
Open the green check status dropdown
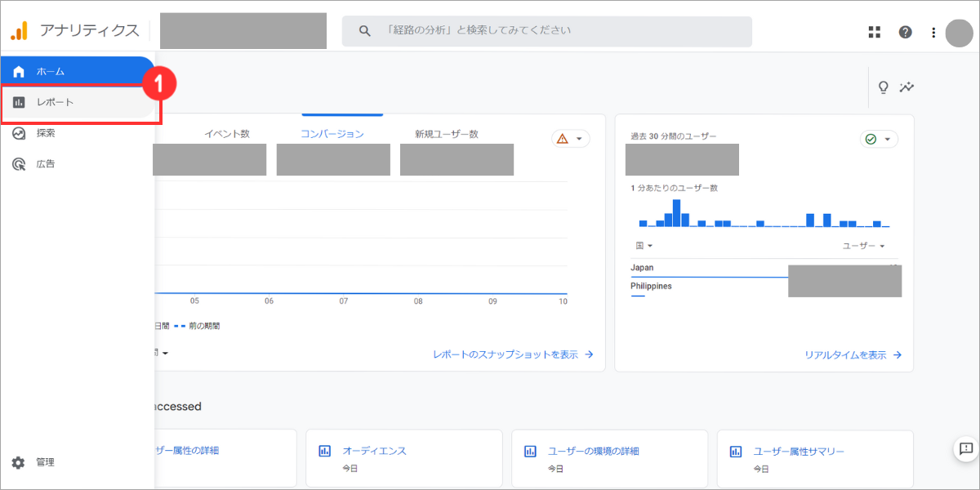(879, 139)
